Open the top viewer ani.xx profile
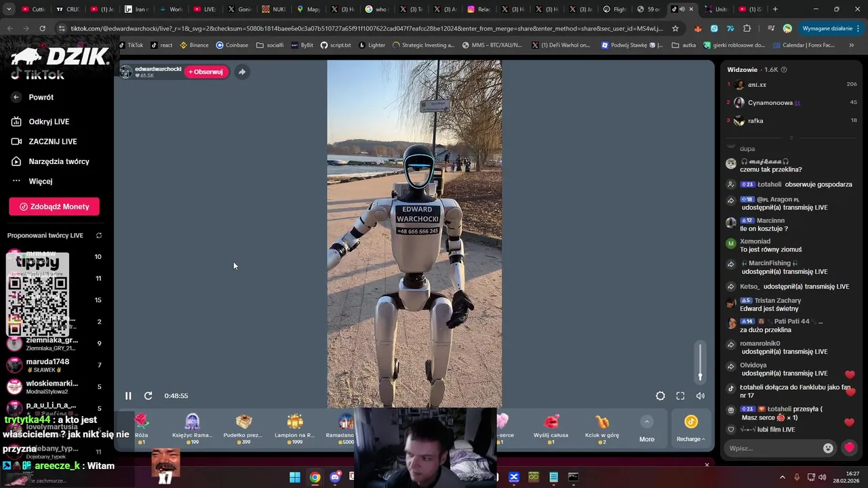Viewport: 868px width, 488px height. pos(757,85)
